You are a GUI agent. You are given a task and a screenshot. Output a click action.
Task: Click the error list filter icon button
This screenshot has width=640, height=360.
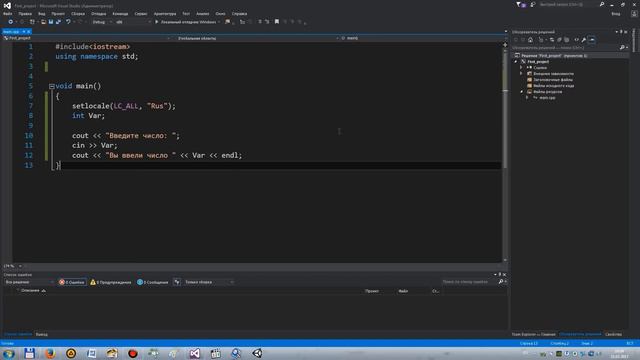pos(177,282)
